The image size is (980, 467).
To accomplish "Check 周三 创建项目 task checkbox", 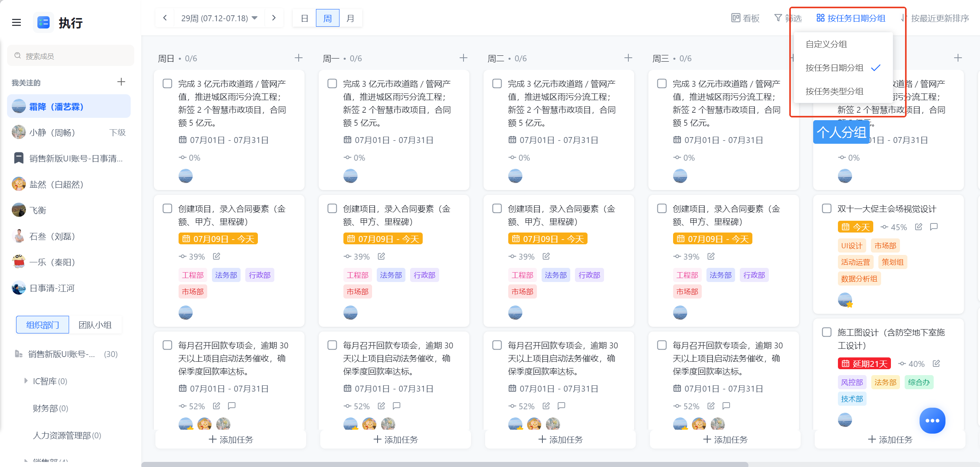I will [662, 209].
